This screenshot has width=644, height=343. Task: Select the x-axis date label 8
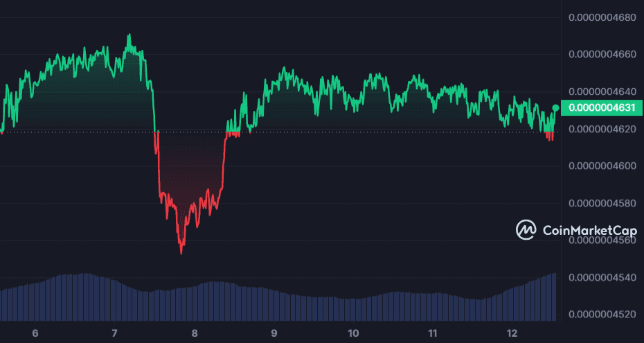coord(195,333)
